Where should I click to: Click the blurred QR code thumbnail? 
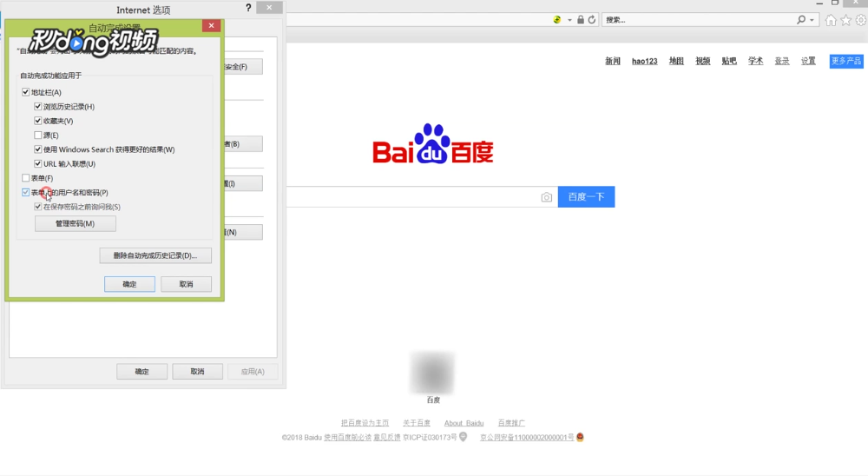click(x=433, y=373)
